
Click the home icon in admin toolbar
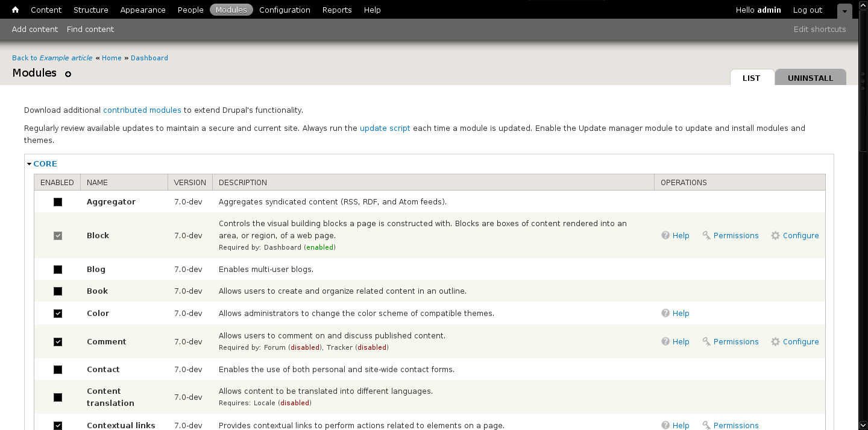[x=16, y=10]
